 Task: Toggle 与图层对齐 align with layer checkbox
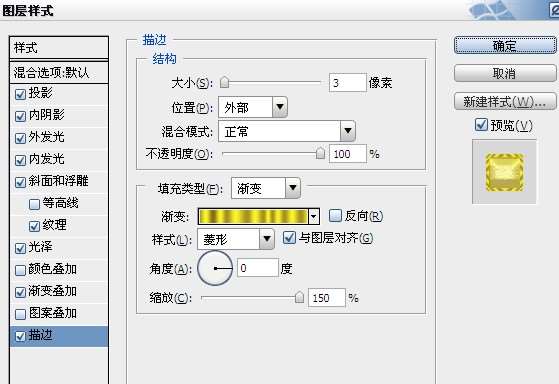tap(289, 237)
